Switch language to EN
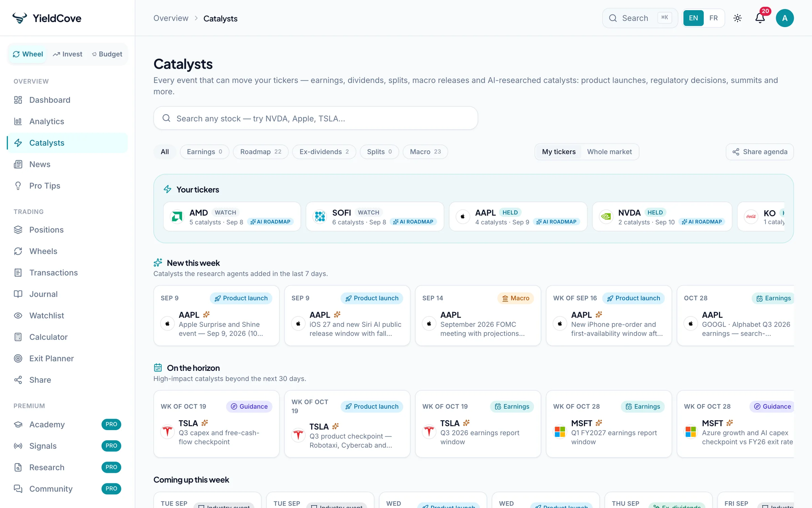 (693, 18)
